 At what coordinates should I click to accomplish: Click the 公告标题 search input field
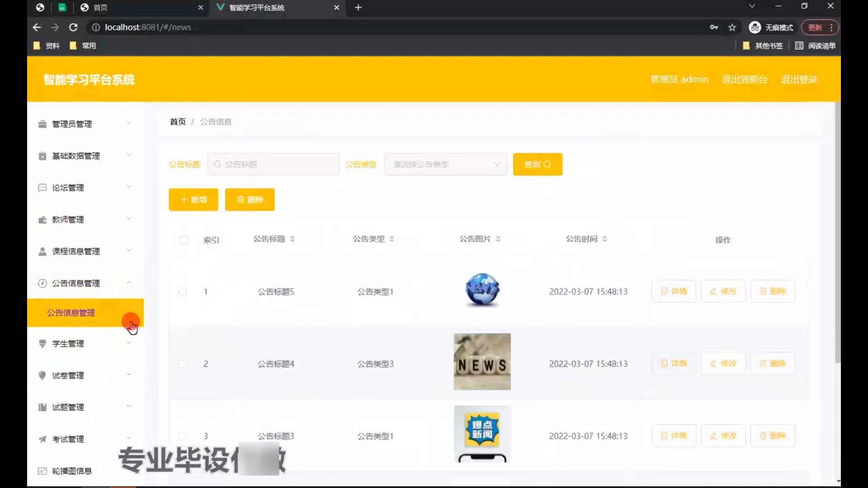[x=274, y=164]
